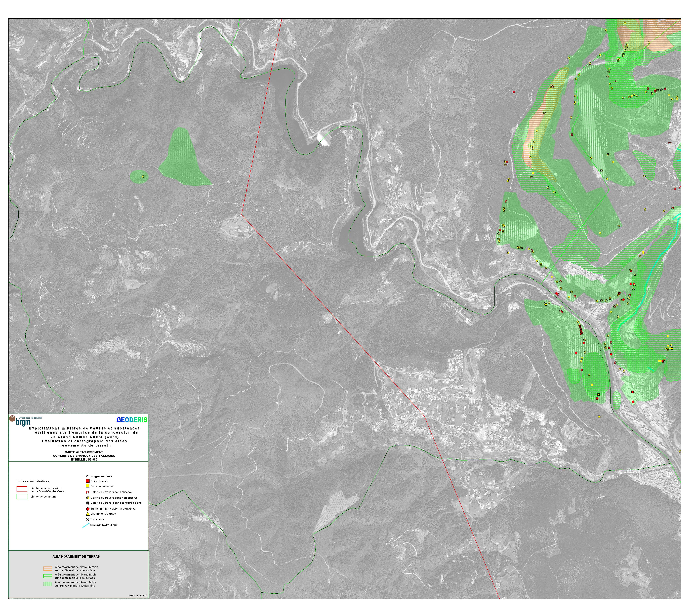Click the red Tunnel minier diamond symbol

(88, 509)
